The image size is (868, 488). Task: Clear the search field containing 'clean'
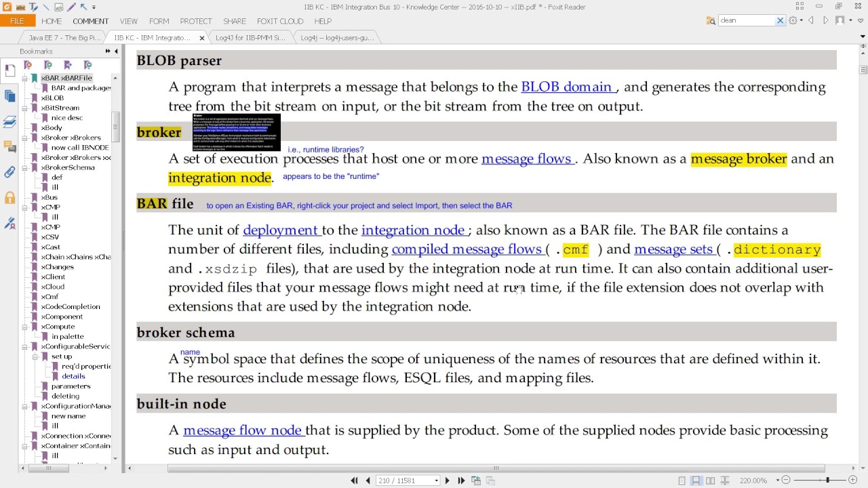[780, 20]
